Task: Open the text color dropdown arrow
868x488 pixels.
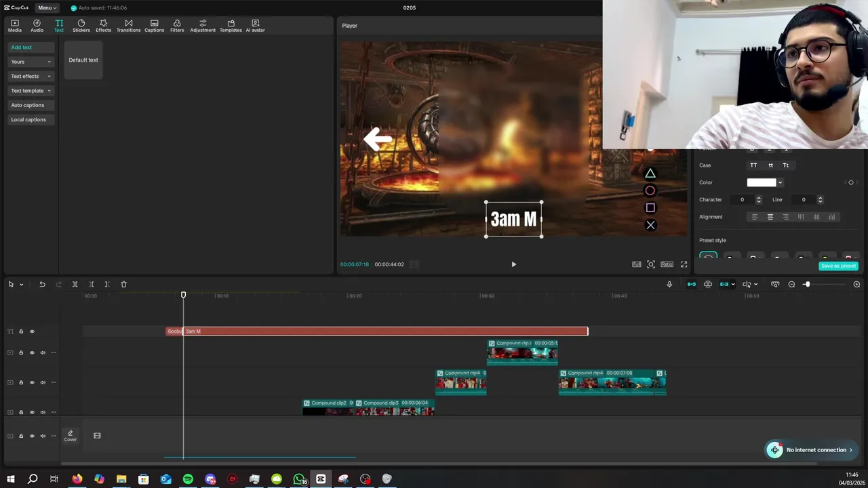Action: coord(780,182)
